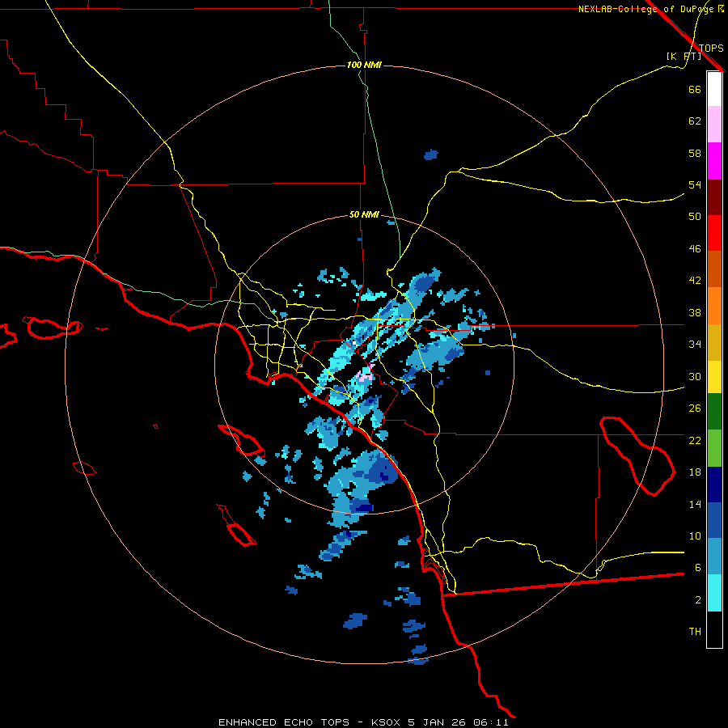Click the 10 legend value
728x728 pixels.
(695, 535)
